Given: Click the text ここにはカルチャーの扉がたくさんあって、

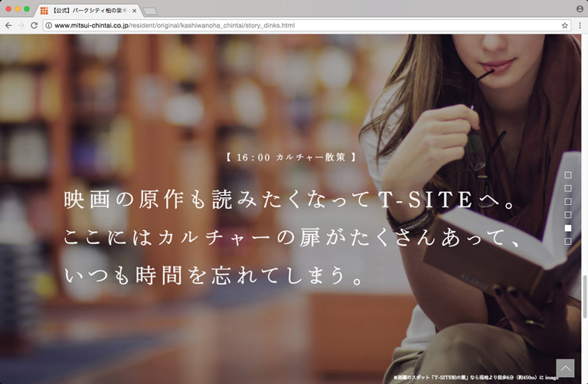Looking at the screenshot, I should pyautogui.click(x=293, y=238).
